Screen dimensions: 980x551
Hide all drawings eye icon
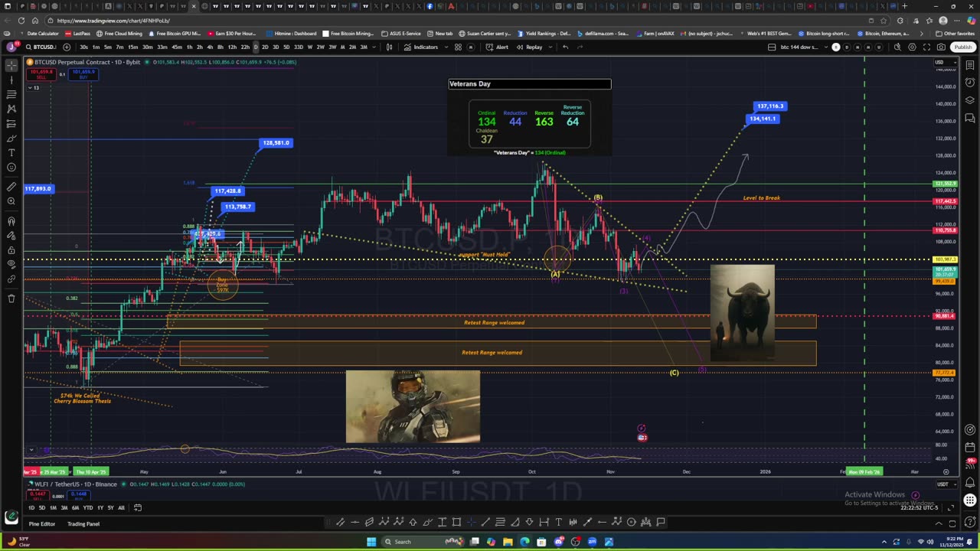11,265
